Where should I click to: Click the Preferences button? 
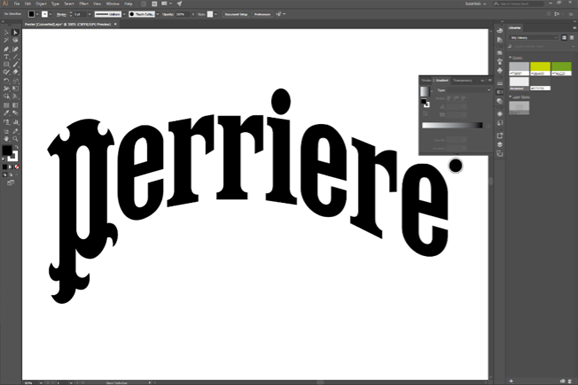[x=262, y=14]
